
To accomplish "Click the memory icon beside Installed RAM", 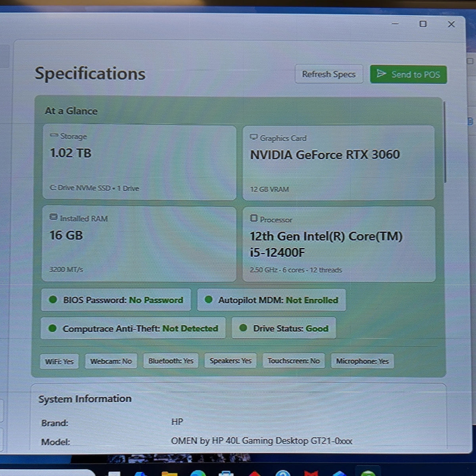I will coord(54,217).
